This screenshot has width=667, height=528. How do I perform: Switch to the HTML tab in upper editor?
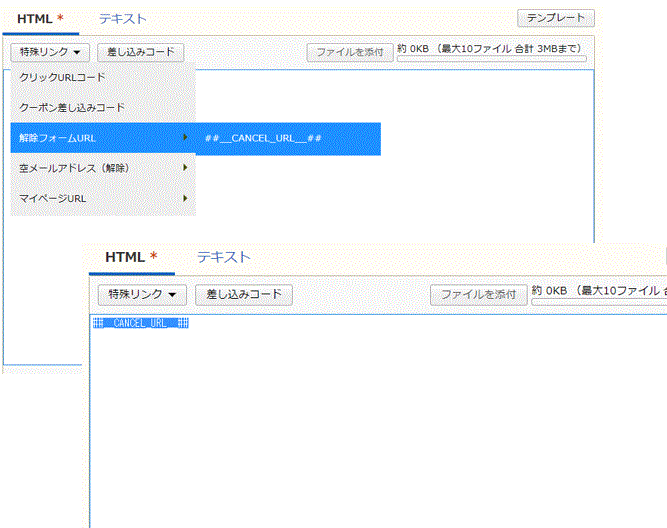click(40, 19)
